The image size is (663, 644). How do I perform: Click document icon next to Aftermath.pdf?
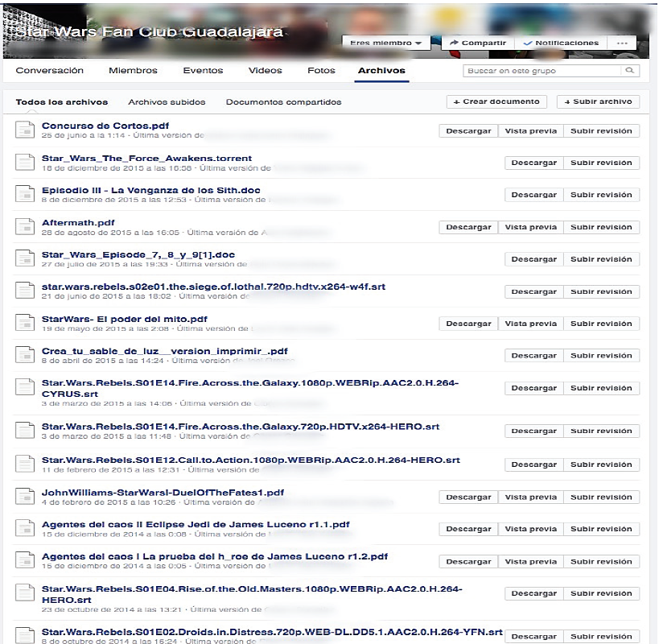(x=26, y=226)
